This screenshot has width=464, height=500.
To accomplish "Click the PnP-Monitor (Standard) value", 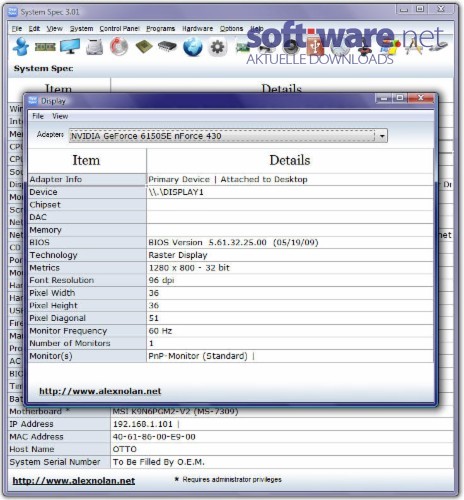I will tap(198, 356).
